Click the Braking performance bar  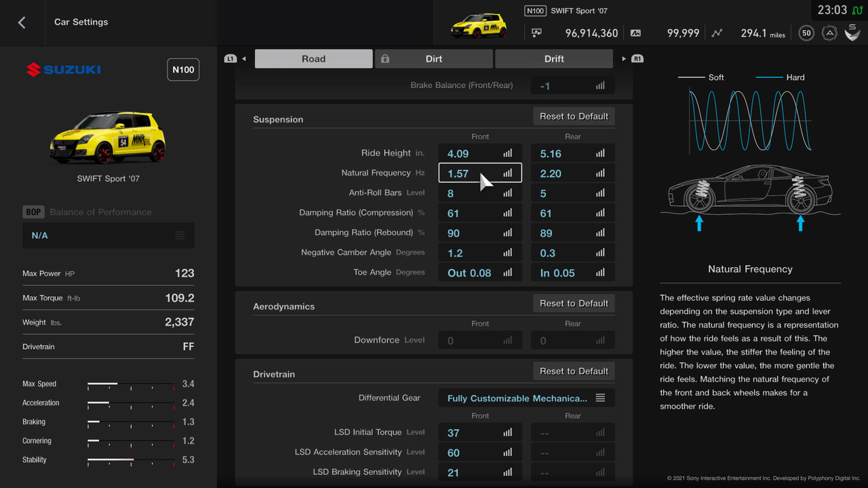pos(131,422)
